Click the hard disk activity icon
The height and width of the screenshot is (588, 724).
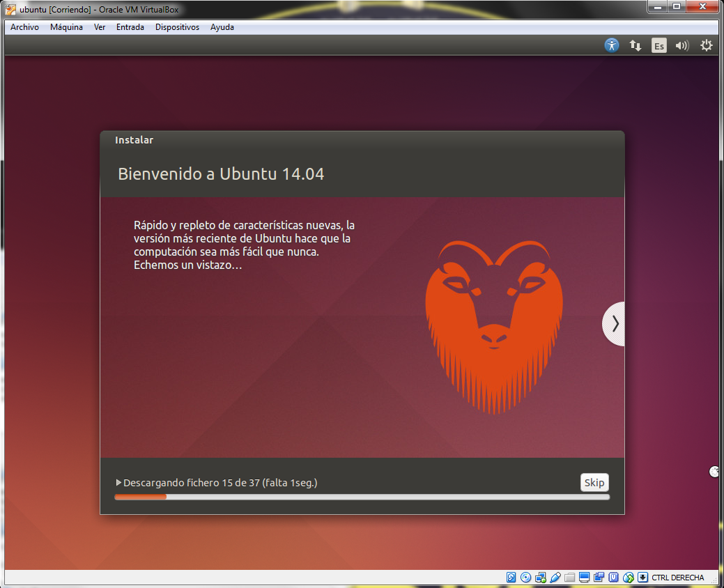point(511,578)
